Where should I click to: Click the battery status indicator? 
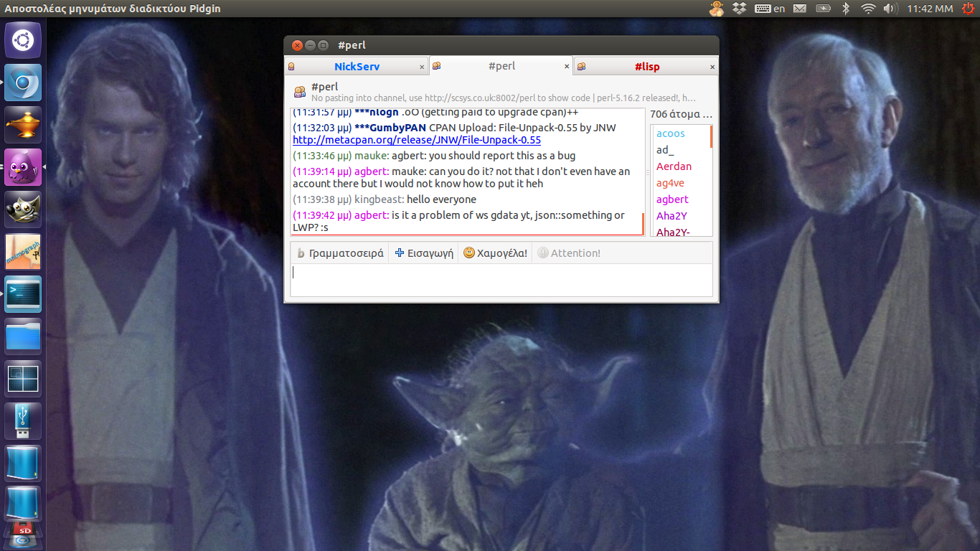[x=823, y=9]
